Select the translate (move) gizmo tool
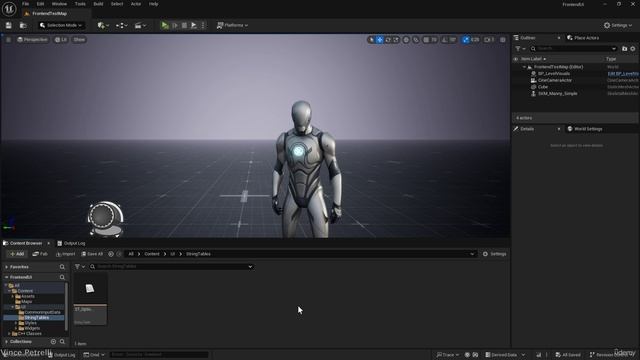The width and height of the screenshot is (640, 360). (380, 40)
